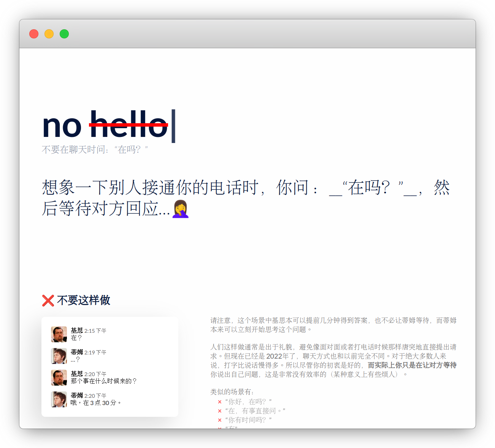Click the list item “你有时间吗？”
Viewport: 495px width, 448px height.
pos(248,420)
